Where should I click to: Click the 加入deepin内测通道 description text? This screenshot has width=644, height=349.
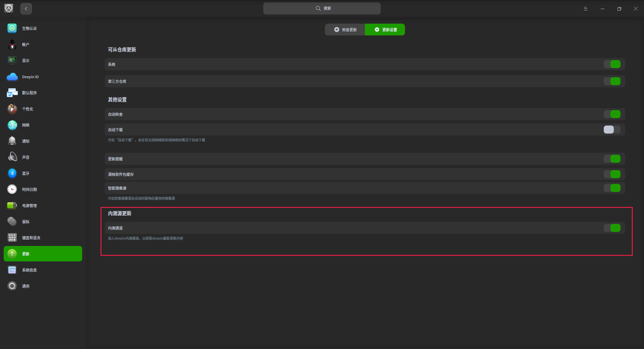point(146,238)
